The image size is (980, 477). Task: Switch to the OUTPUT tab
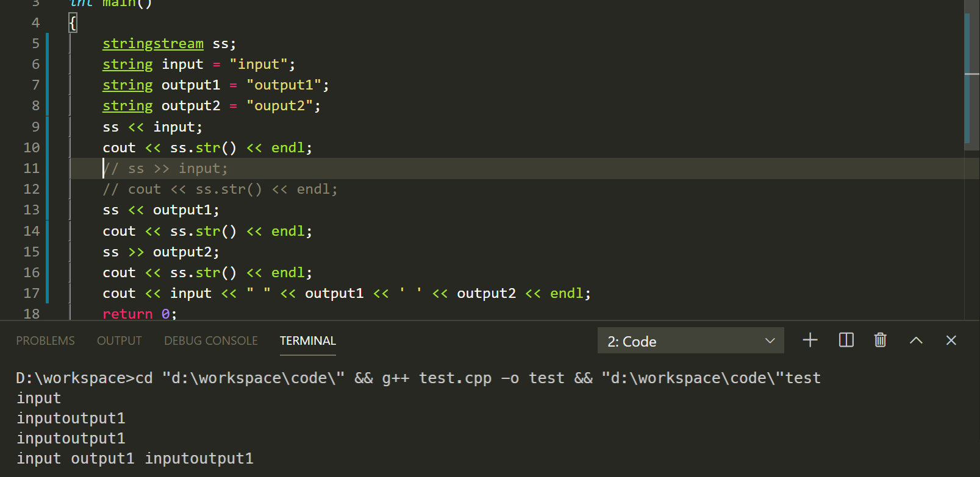[119, 341]
